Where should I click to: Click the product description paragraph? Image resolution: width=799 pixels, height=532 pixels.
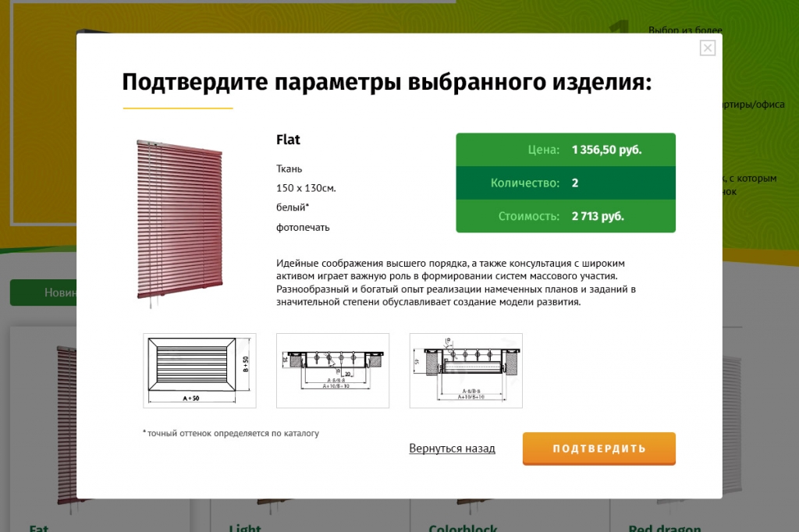(x=456, y=283)
